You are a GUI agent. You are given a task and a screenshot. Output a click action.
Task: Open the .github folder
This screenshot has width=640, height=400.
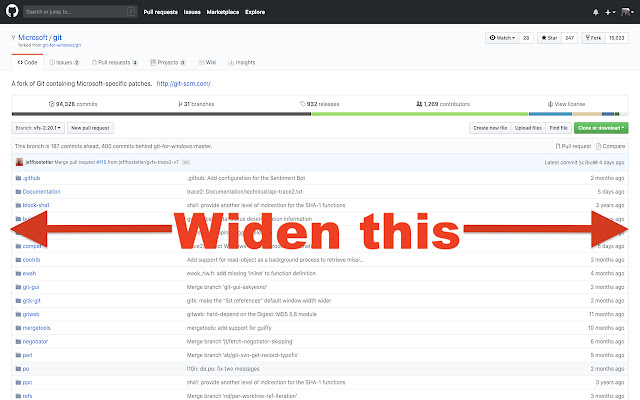[x=31, y=178]
